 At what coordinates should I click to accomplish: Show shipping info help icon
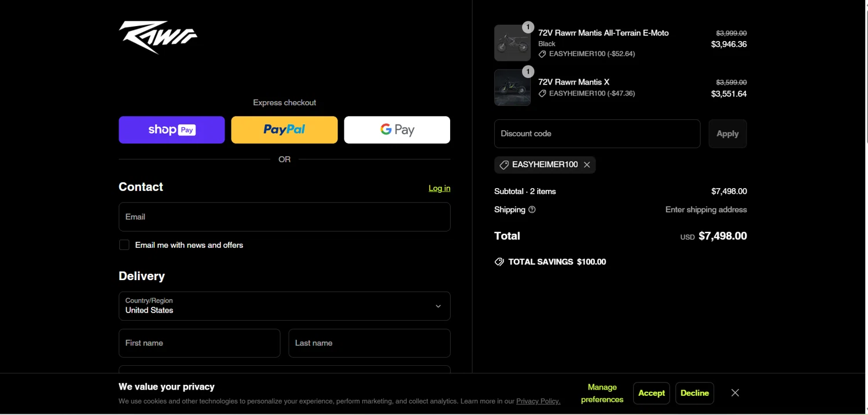pos(532,210)
